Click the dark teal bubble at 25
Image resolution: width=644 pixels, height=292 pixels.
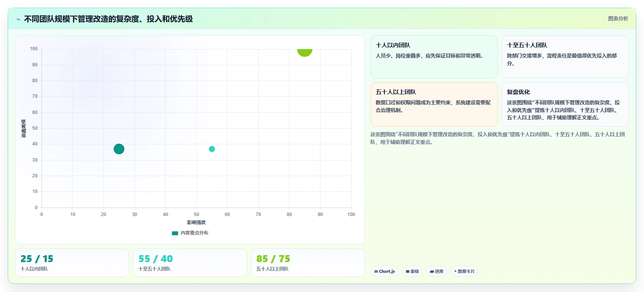(119, 149)
